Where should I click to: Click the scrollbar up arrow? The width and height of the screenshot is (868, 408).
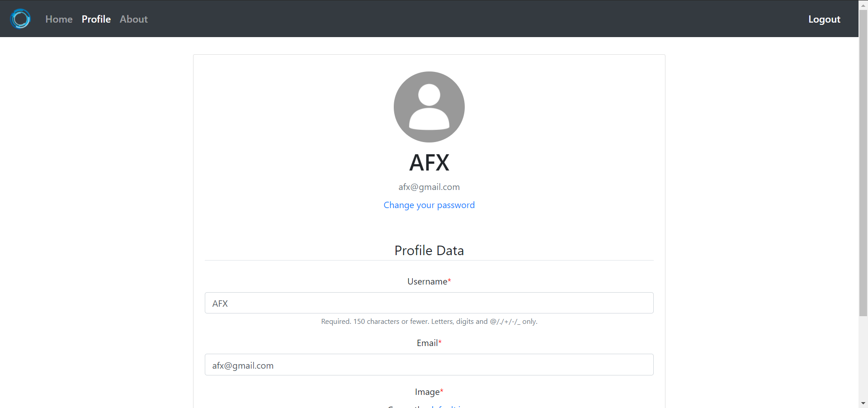point(863,4)
